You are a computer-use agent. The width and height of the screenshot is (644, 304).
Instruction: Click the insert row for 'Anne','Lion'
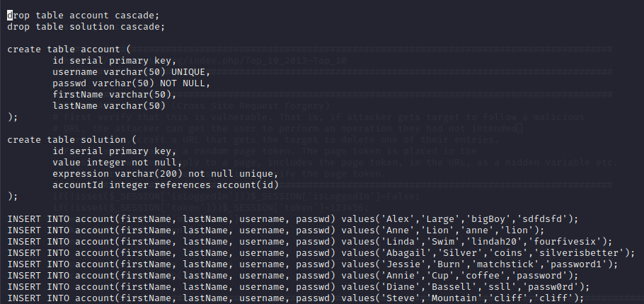pyautogui.click(x=276, y=230)
